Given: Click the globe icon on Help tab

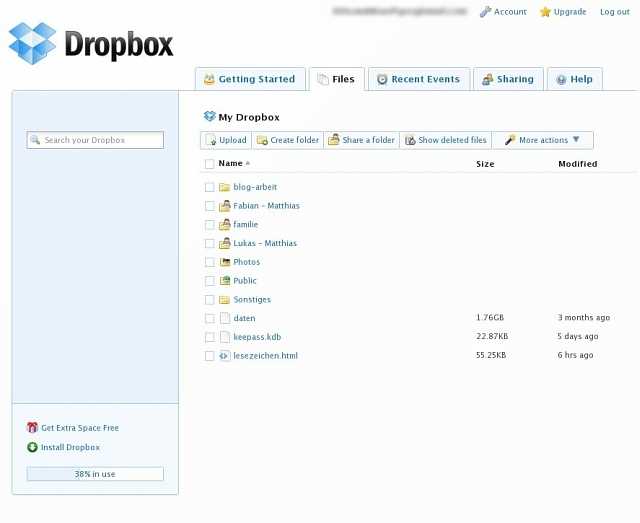Looking at the screenshot, I should coord(562,79).
